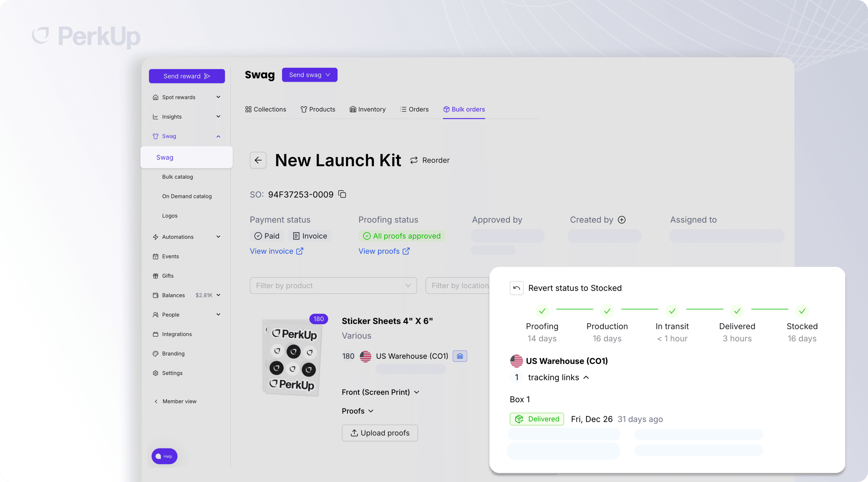868x482 pixels.
Task: Open the Send swag dropdown
Action: point(309,75)
